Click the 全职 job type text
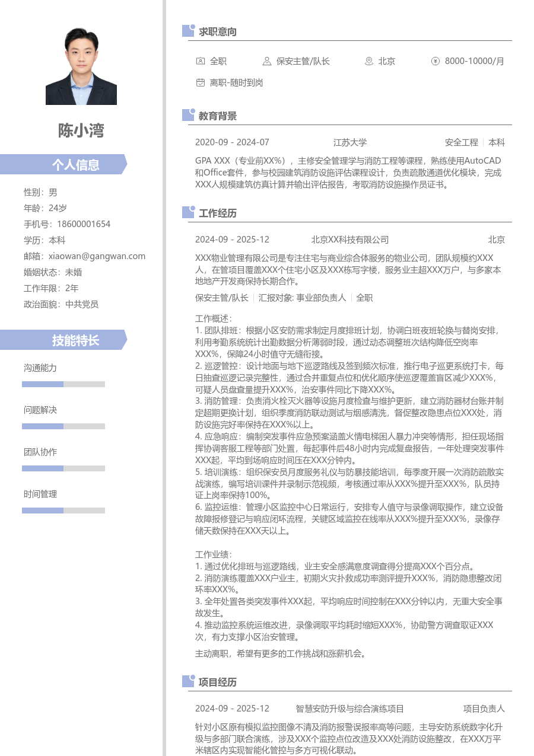534x756 pixels. pyautogui.click(x=218, y=61)
